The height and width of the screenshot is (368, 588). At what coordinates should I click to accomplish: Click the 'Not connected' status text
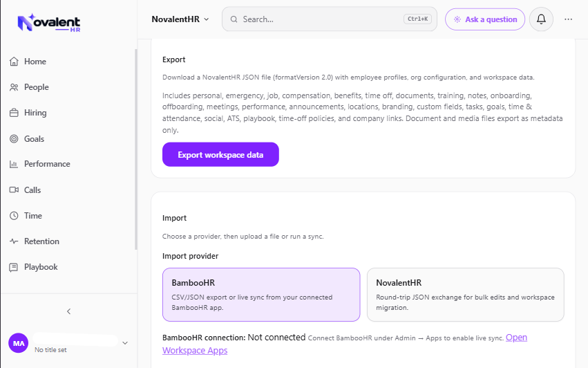[276, 337]
